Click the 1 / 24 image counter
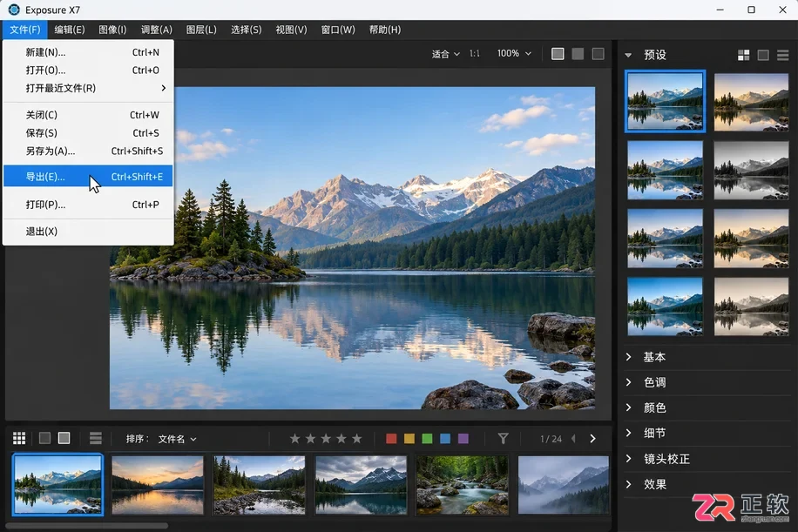 [551, 439]
